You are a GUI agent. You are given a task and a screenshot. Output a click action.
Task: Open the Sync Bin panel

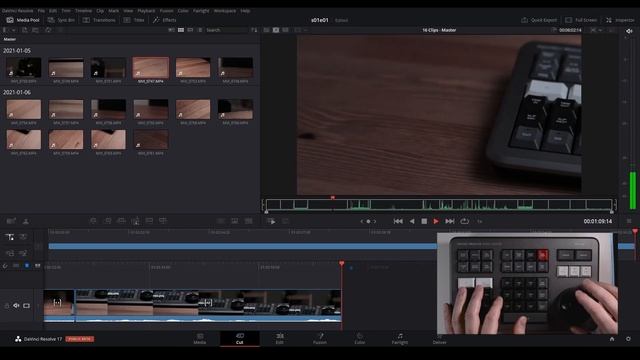click(x=61, y=20)
